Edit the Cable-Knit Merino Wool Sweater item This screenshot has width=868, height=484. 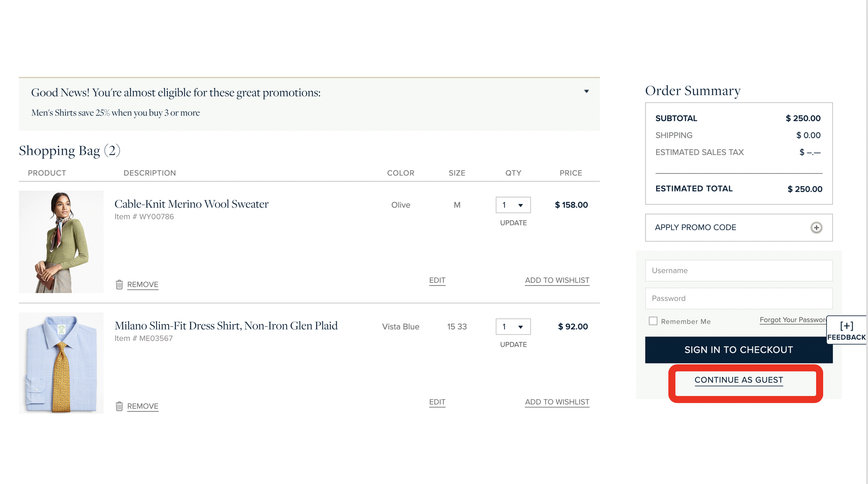(437, 280)
